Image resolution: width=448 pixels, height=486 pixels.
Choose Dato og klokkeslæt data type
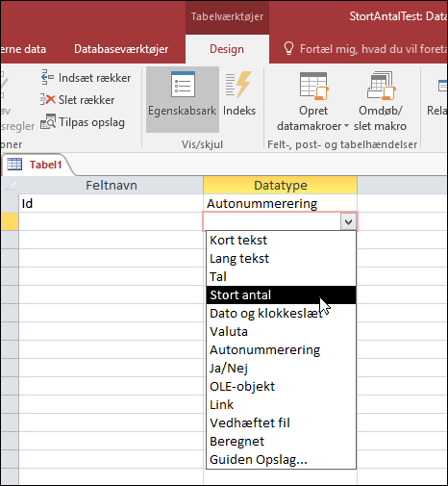(281, 313)
